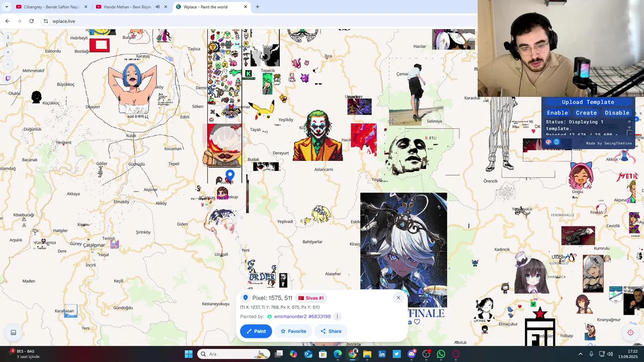Viewport: 644px width, 362px height.
Task: Close the Wplace tab
Action: [246, 7]
